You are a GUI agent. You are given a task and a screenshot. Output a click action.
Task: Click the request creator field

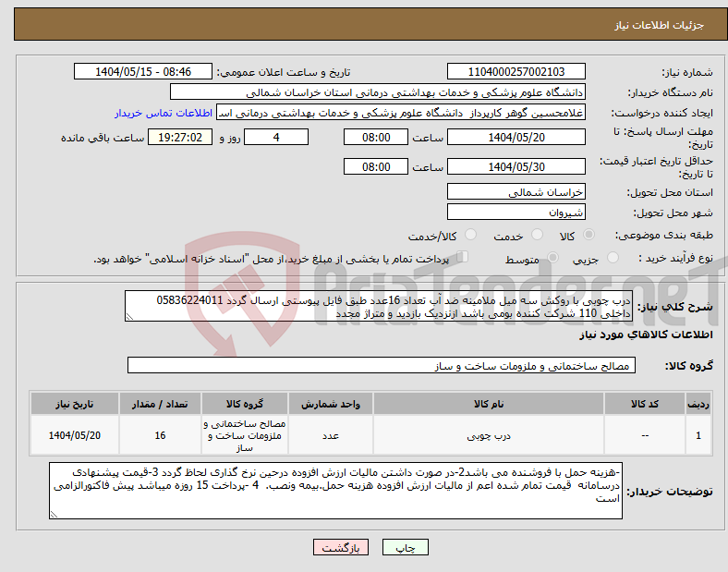click(401, 113)
